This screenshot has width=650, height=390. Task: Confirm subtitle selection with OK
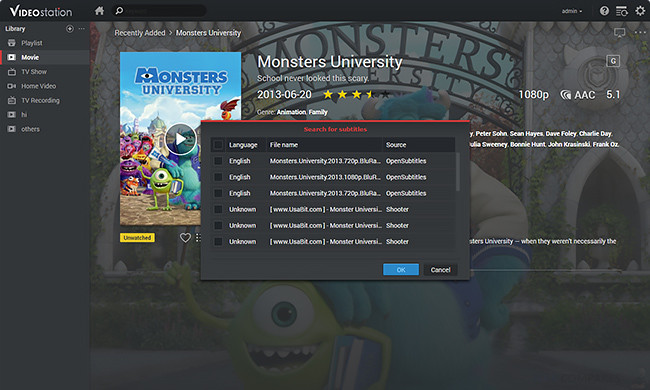(401, 269)
